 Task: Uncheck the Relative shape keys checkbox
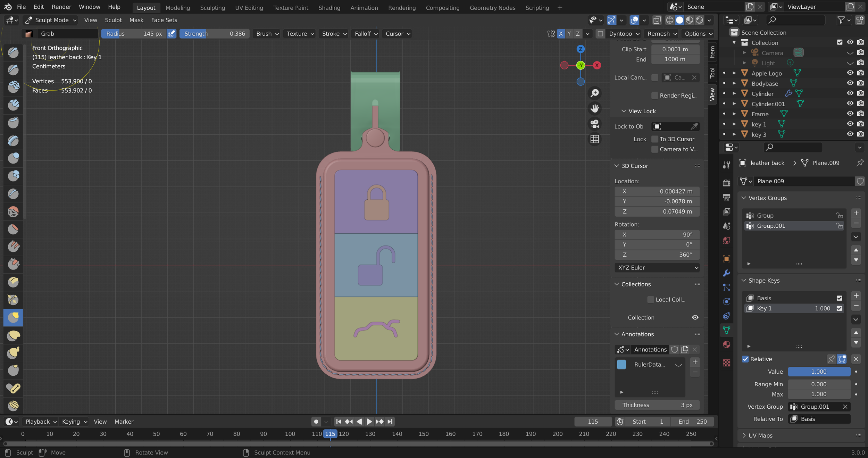coord(745,359)
